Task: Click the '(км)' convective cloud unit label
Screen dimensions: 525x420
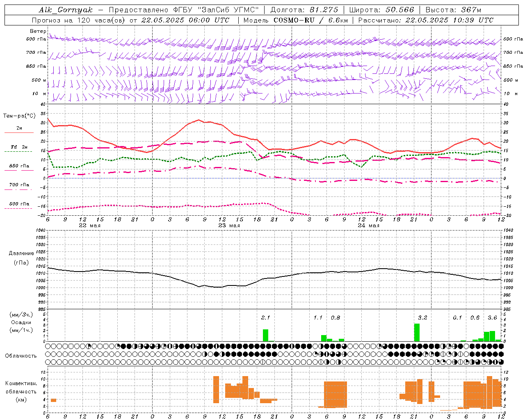Action: [x=21, y=399]
